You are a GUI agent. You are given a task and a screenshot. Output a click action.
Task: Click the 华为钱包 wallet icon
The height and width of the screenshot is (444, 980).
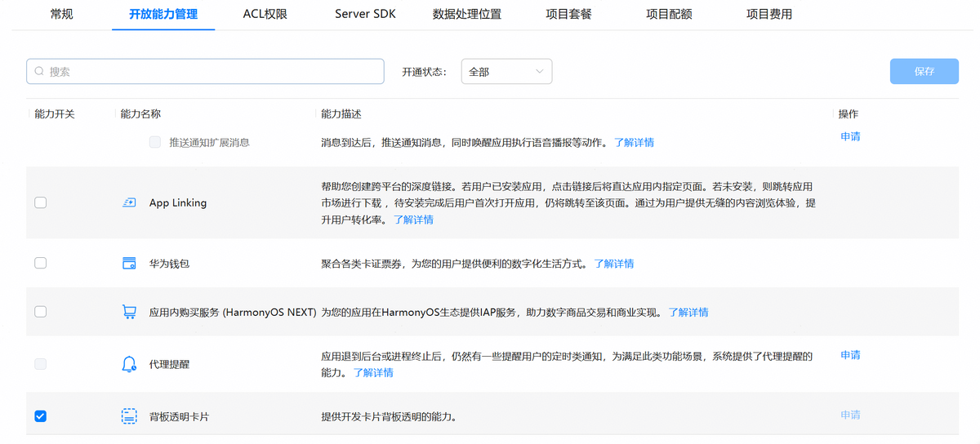coord(128,264)
